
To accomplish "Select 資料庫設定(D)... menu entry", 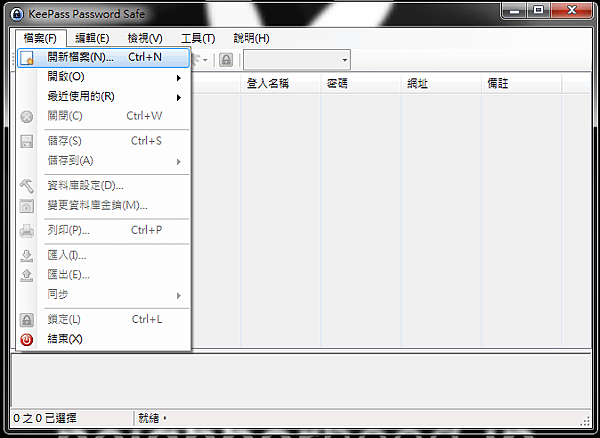I will coord(103,186).
